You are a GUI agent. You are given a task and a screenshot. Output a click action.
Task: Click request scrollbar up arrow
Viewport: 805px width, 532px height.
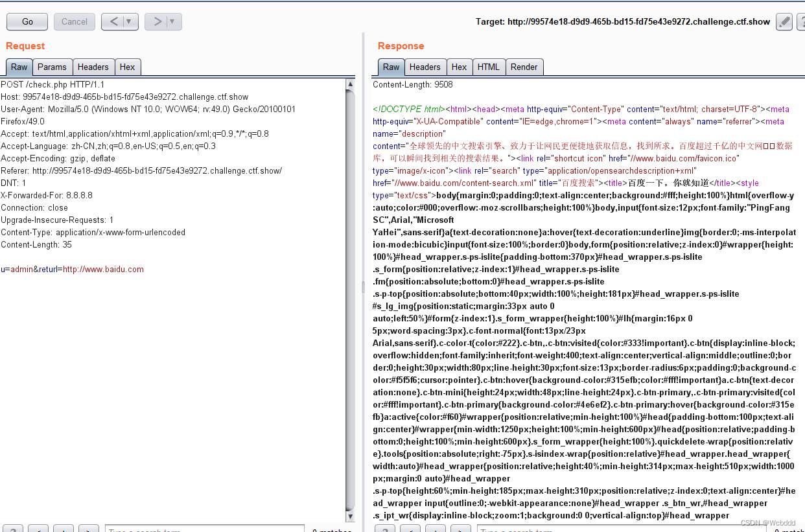pos(350,84)
